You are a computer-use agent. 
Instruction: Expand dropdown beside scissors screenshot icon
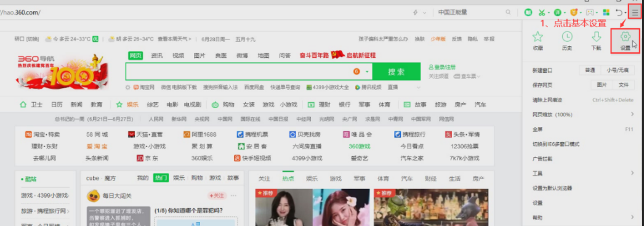[549, 13]
